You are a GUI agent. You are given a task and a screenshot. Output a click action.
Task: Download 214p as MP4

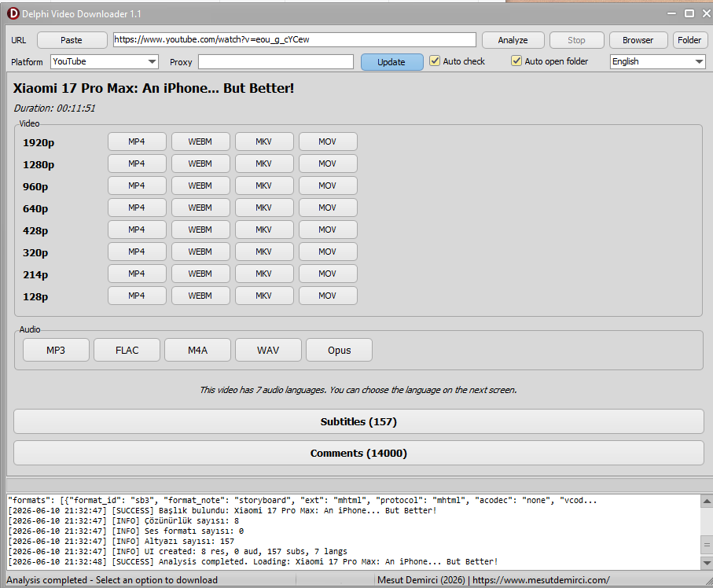pos(137,274)
